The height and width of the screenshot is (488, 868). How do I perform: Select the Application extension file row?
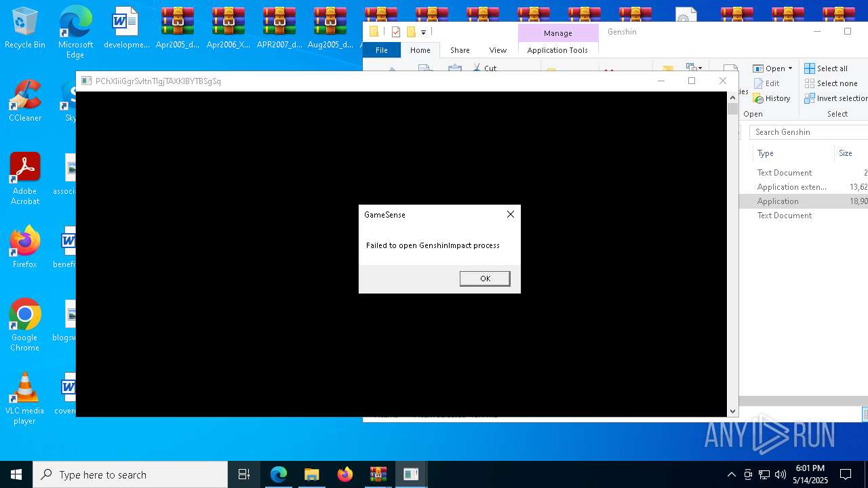pyautogui.click(x=804, y=187)
